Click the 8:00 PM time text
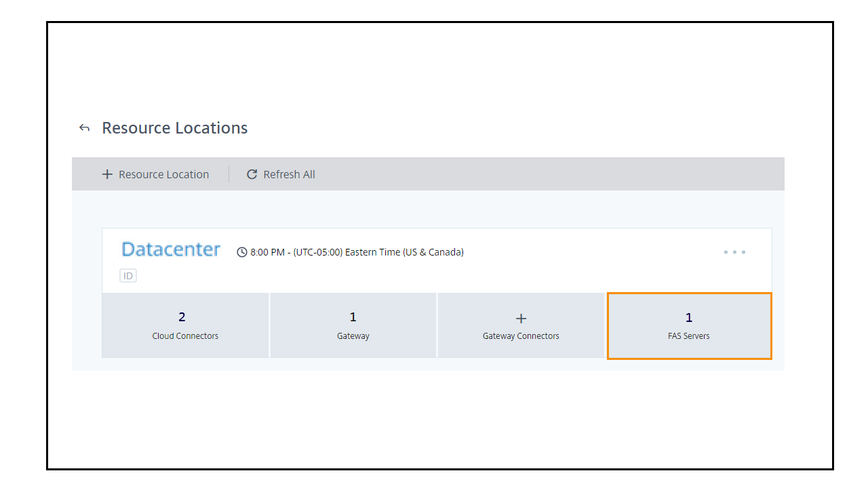The image size is (868, 488). pos(269,252)
